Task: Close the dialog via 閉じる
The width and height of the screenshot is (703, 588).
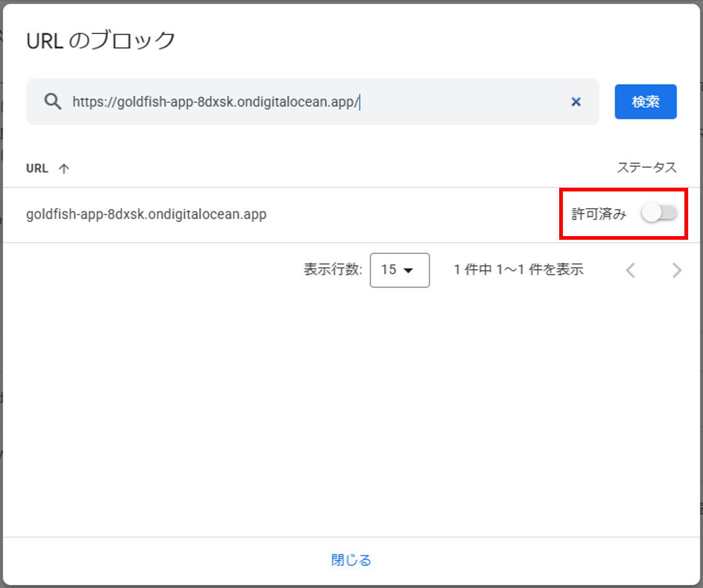Action: [x=351, y=560]
